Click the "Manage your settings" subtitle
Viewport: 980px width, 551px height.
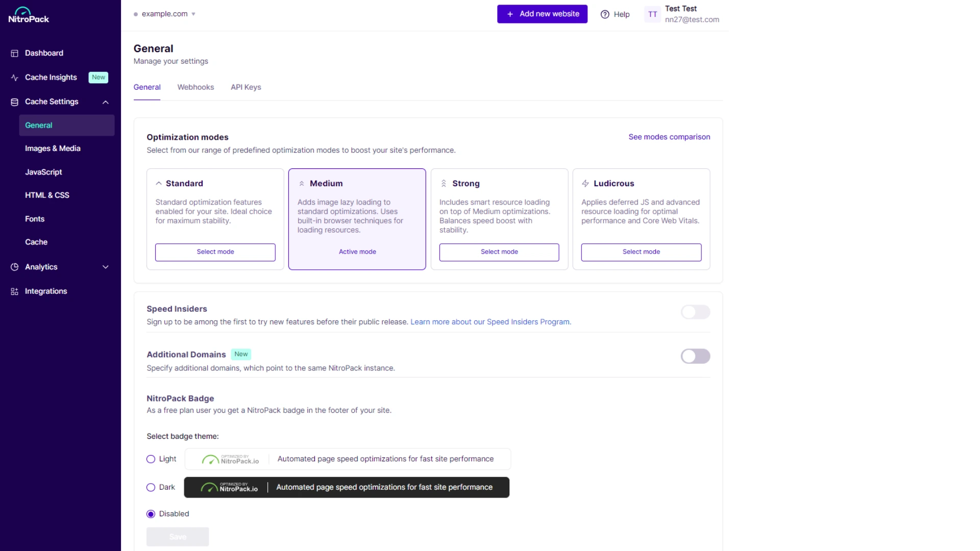tap(171, 61)
